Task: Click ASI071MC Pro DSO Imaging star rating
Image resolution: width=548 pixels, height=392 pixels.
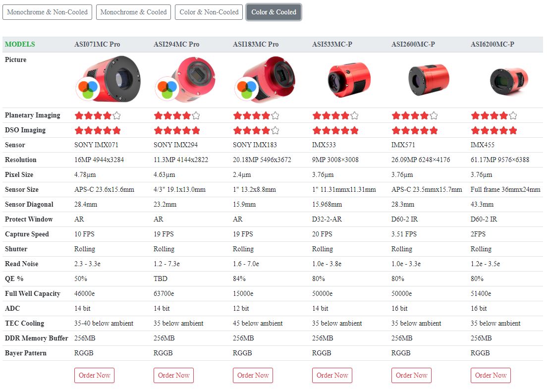Action: point(98,130)
